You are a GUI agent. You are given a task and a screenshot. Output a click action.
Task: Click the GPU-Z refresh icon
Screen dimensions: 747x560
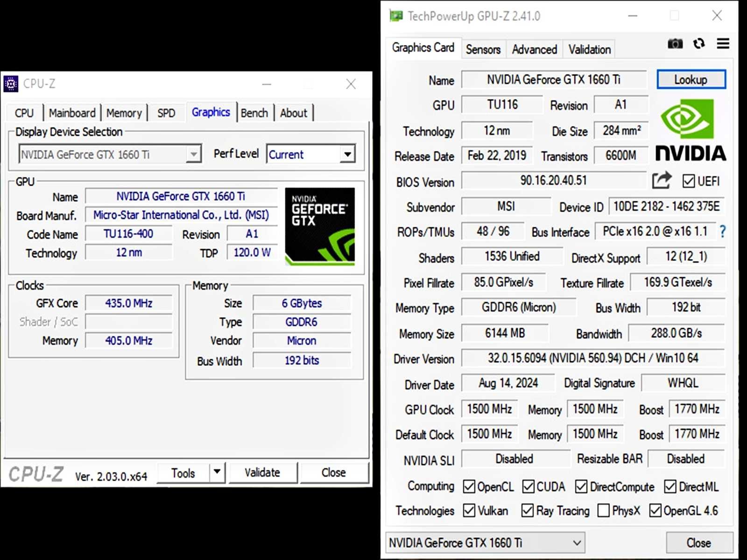pyautogui.click(x=699, y=44)
